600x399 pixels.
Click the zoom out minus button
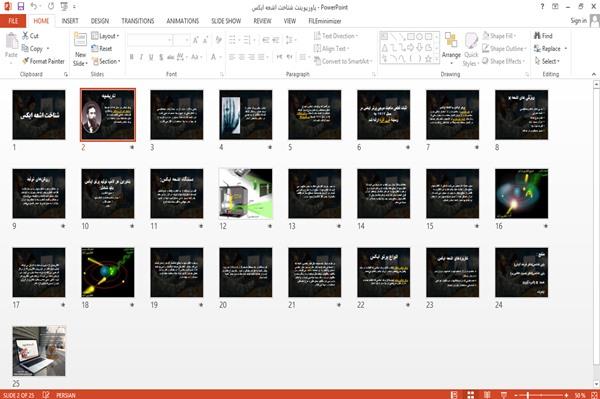516,395
